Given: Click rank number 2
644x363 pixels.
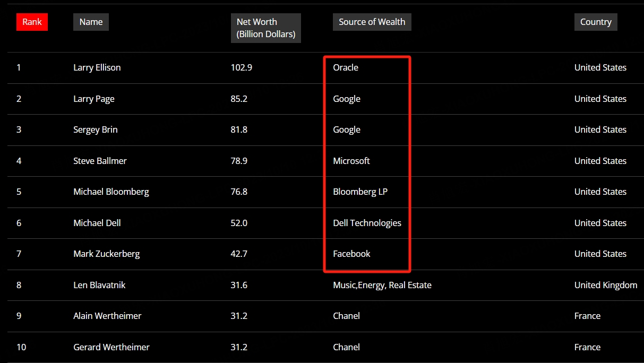Looking at the screenshot, I should [19, 99].
